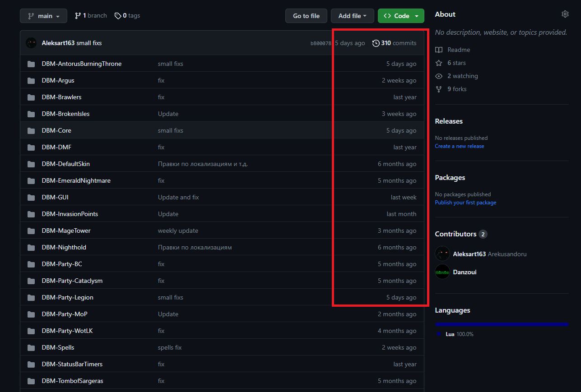
Task: Click Publish your first package link
Action: point(465,203)
